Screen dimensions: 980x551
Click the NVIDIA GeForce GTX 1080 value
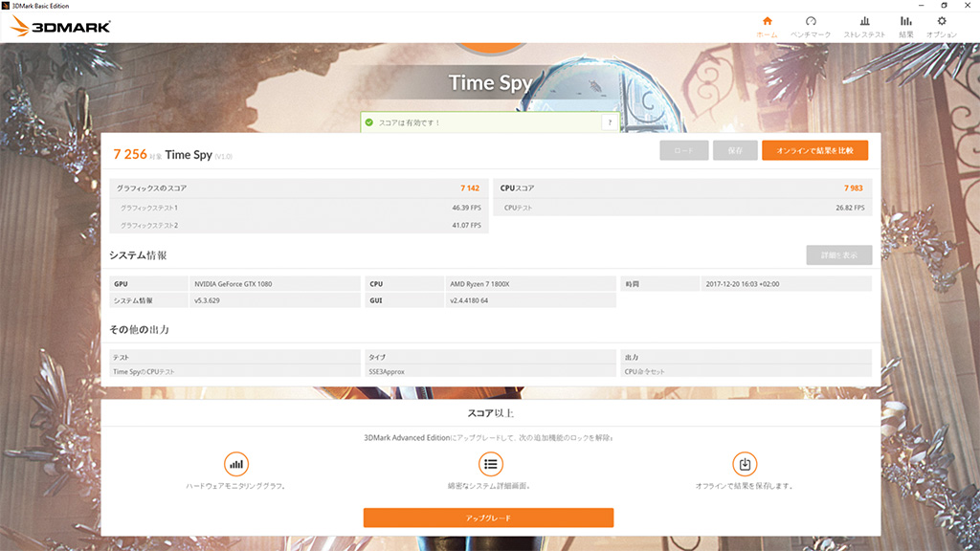[x=234, y=283]
